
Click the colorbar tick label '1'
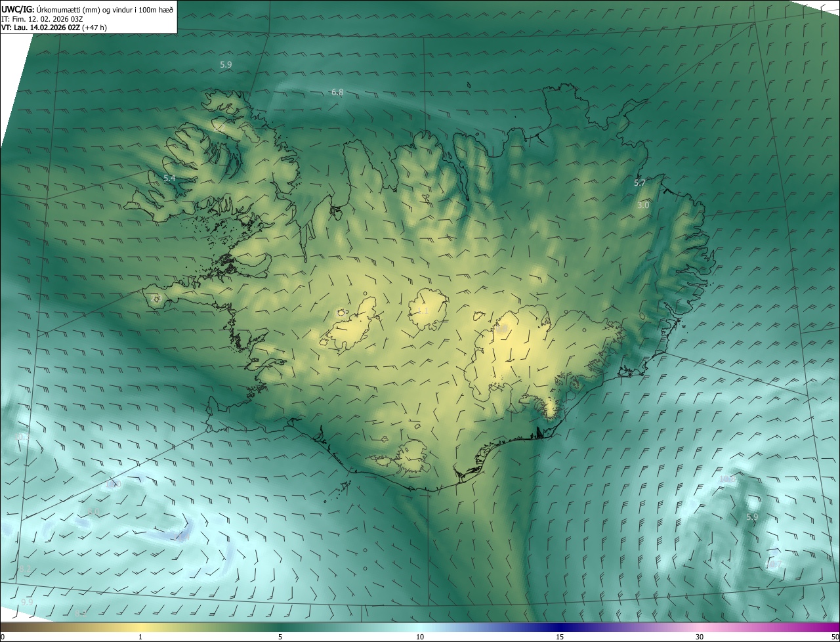tap(140, 637)
